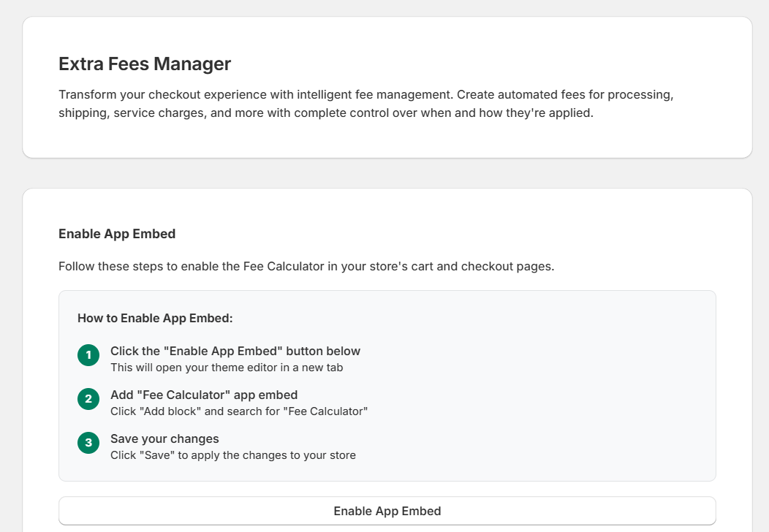Select the "Enable App Embed" section heading

117,234
